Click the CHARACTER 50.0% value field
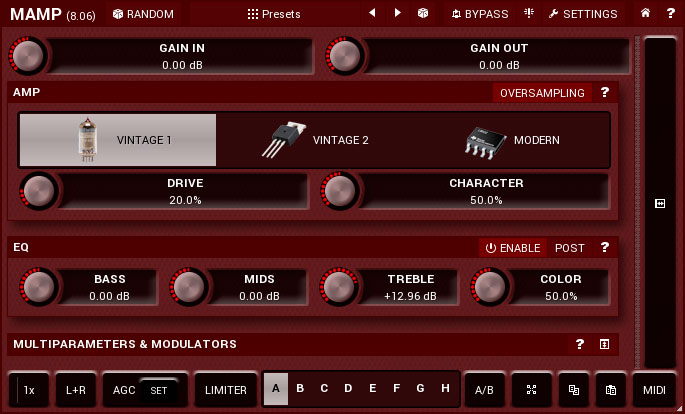 point(486,192)
